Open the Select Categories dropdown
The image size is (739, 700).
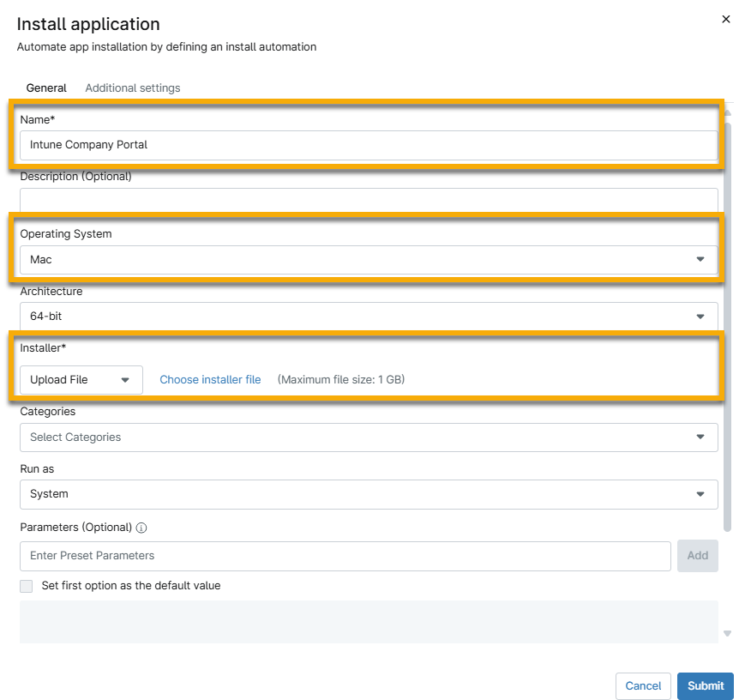coord(369,437)
